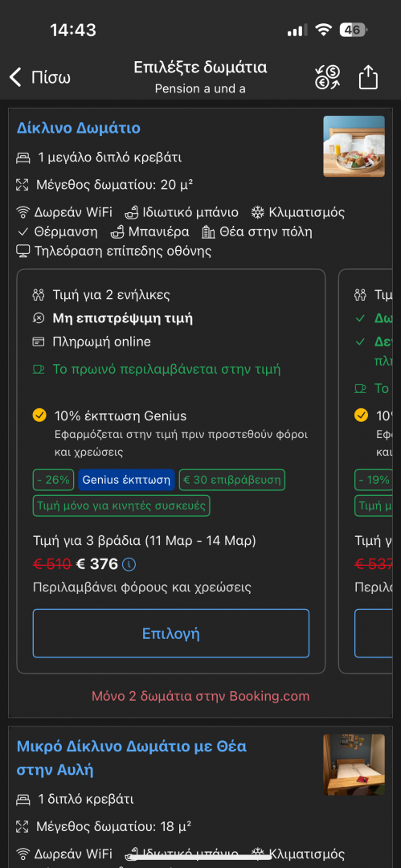Viewport: 401px width, 868px height.
Task: Tap the Genius έκπτωση blue badge
Action: 126,480
